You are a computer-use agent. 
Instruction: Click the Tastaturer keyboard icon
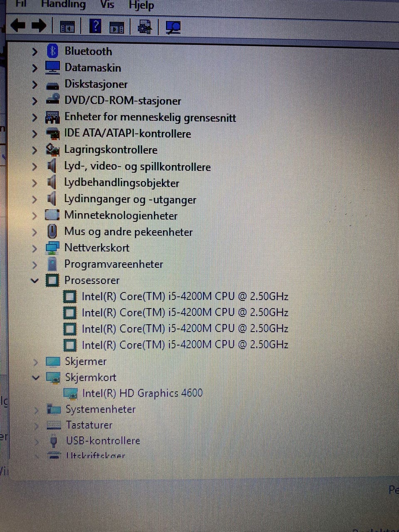coord(54,425)
